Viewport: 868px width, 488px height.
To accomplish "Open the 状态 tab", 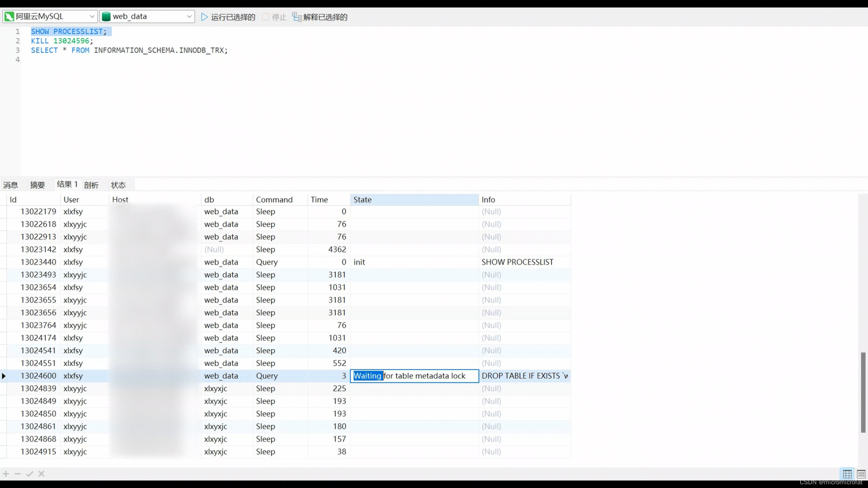I will tap(118, 185).
